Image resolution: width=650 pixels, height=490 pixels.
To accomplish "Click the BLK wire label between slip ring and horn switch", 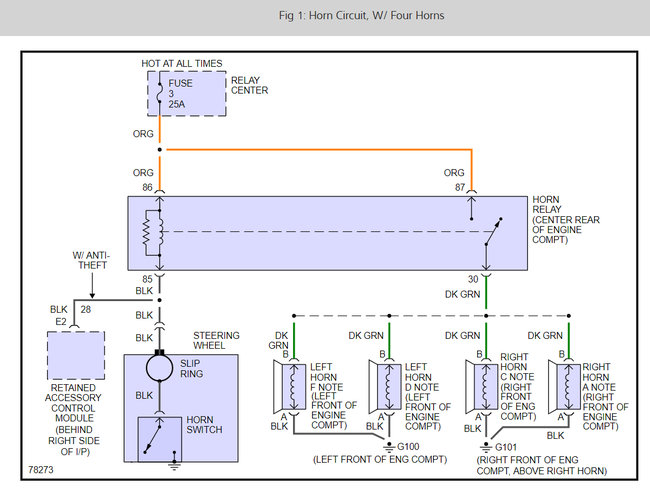I will point(144,395).
